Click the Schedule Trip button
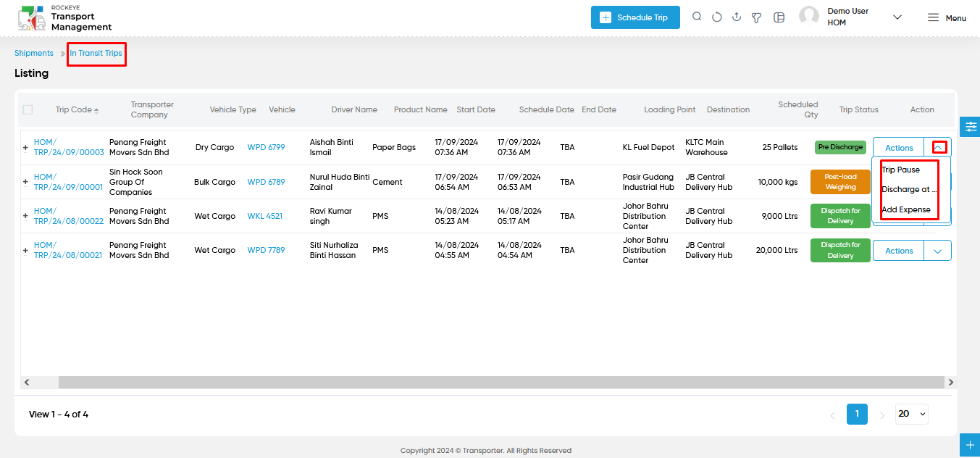Image resolution: width=980 pixels, height=458 pixels. (x=635, y=17)
